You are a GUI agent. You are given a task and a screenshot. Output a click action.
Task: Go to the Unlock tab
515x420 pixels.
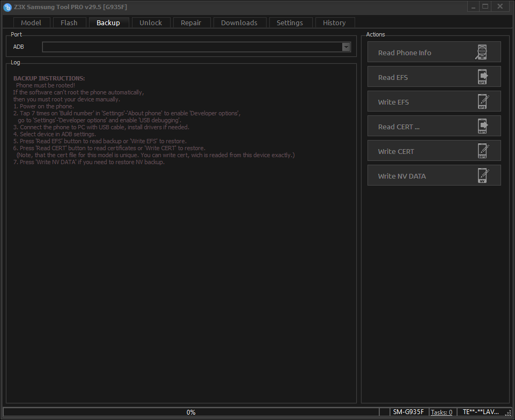(x=151, y=23)
